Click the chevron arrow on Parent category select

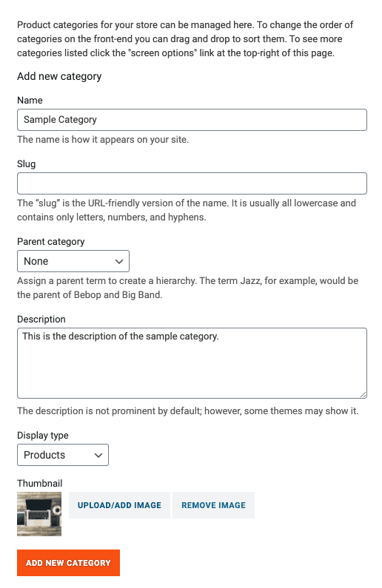click(119, 261)
